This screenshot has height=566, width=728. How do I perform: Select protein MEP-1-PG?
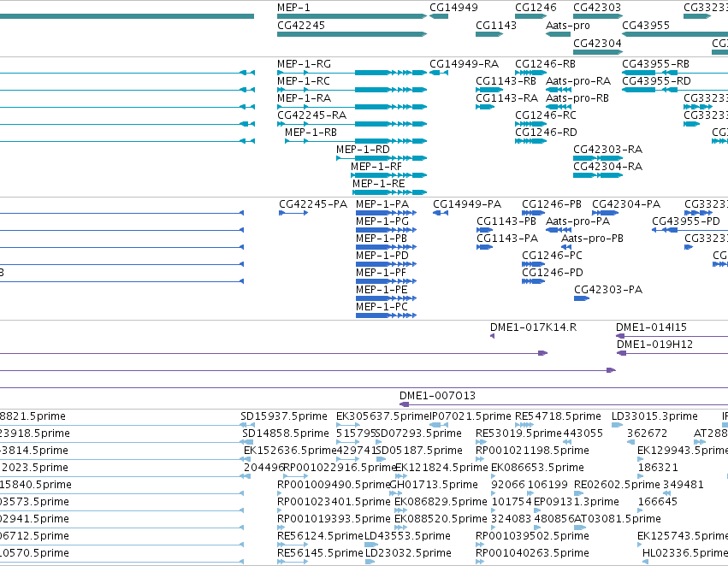point(382,221)
